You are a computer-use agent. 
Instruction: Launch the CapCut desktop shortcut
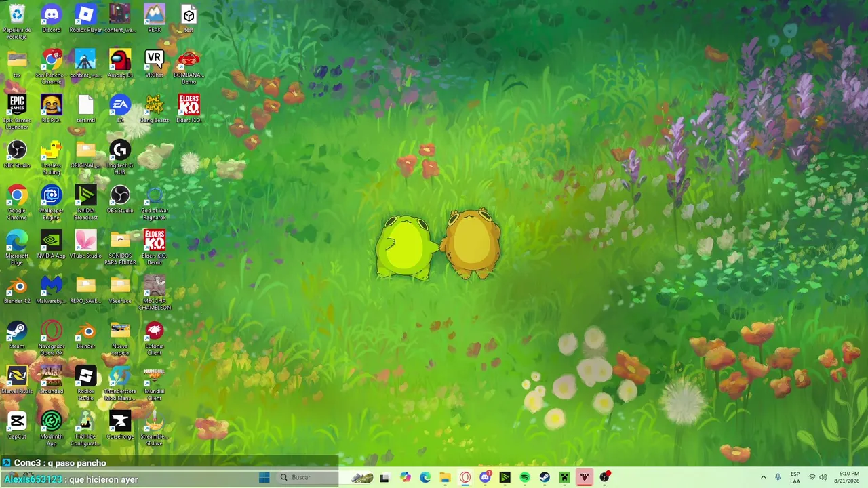[17, 426]
